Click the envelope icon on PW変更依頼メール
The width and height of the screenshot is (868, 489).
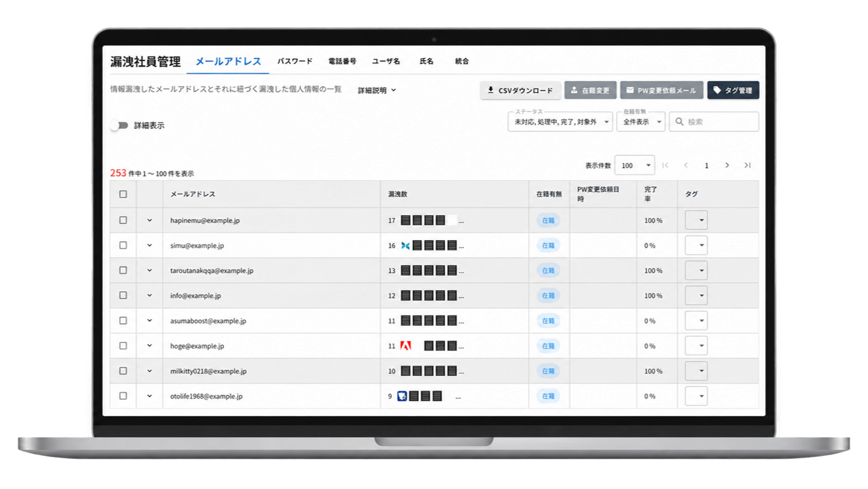pyautogui.click(x=630, y=90)
